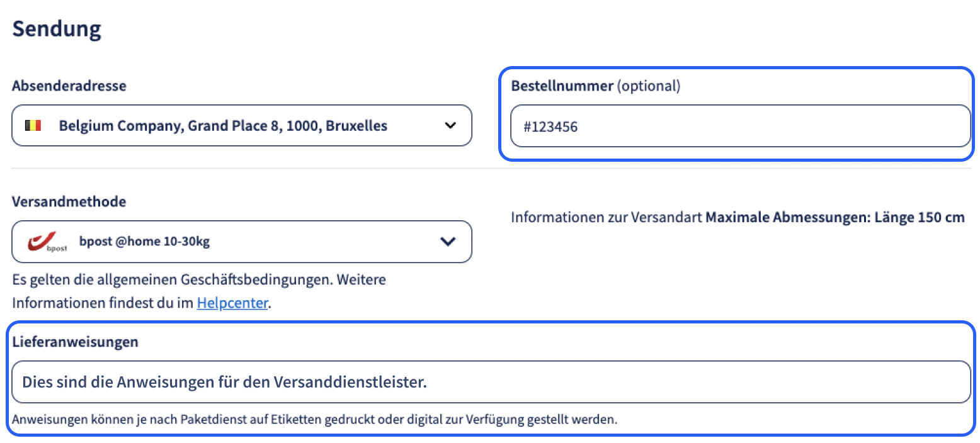Click the Absenderadresse label
The image size is (980, 443).
pos(69,86)
